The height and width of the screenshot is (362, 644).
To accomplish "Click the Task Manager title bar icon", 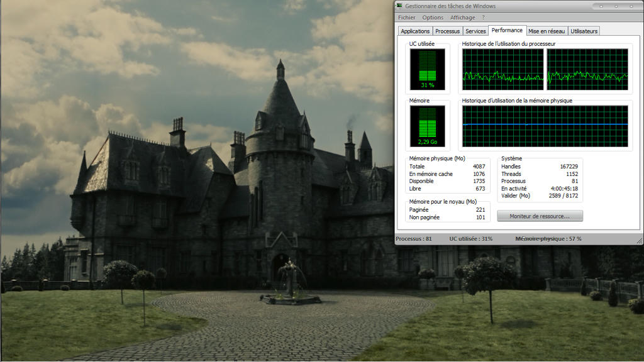I will pyautogui.click(x=399, y=6).
